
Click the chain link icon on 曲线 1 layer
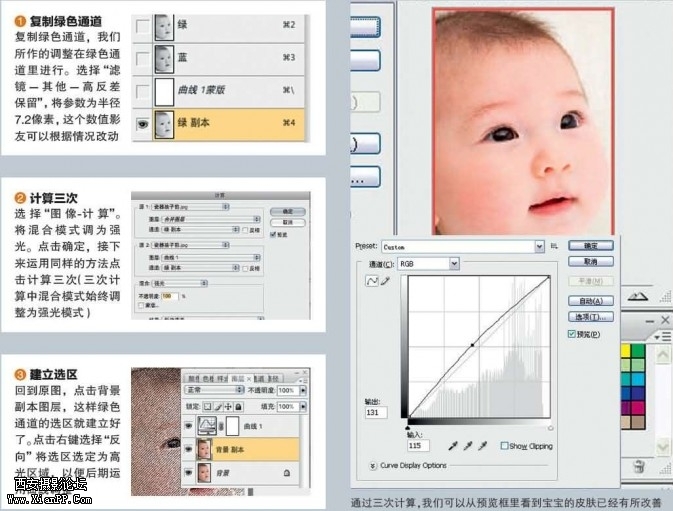tap(221, 426)
